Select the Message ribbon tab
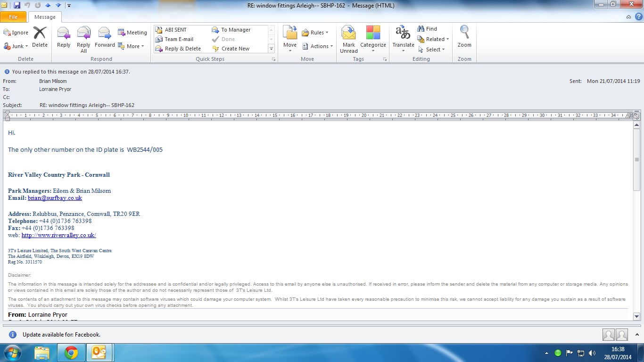This screenshot has height=362, width=644. point(45,17)
